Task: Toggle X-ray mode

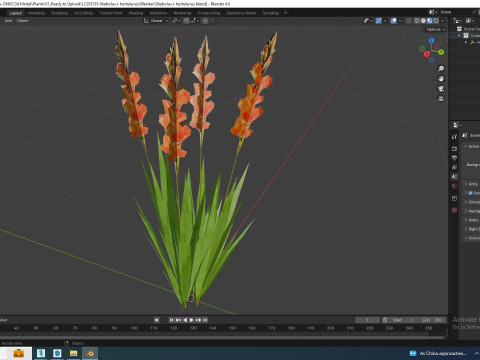Action: pyautogui.click(x=408, y=21)
